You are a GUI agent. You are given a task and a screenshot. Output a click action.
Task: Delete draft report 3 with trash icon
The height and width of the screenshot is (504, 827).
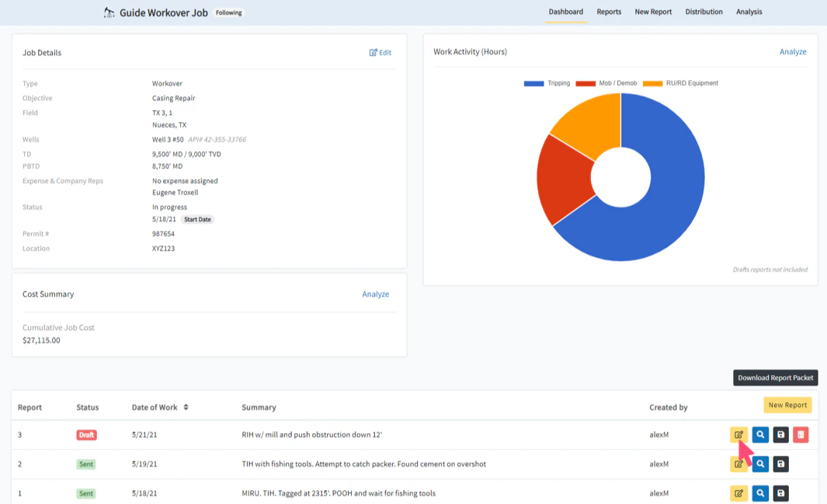click(x=801, y=435)
